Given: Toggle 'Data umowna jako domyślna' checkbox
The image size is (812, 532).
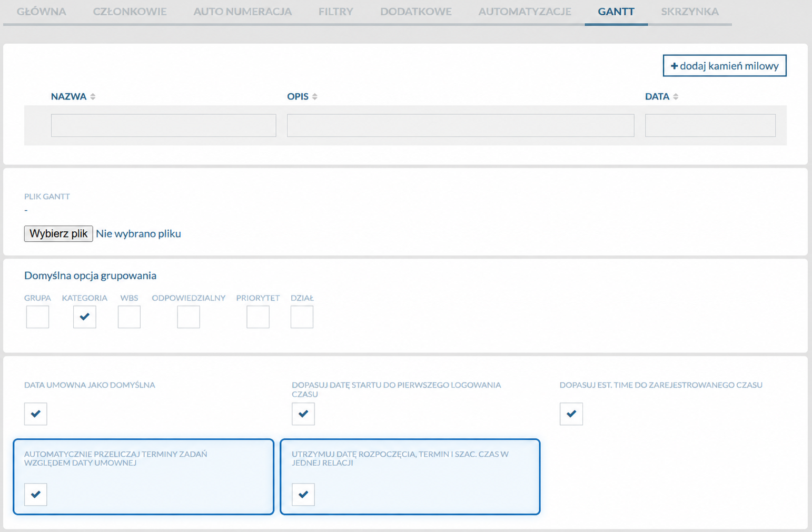Looking at the screenshot, I should (36, 414).
